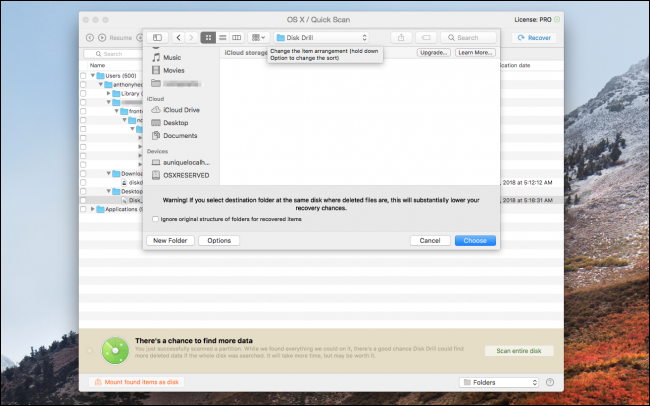Click the green License status icon
Screen dimensions: 650x406
[557, 19]
